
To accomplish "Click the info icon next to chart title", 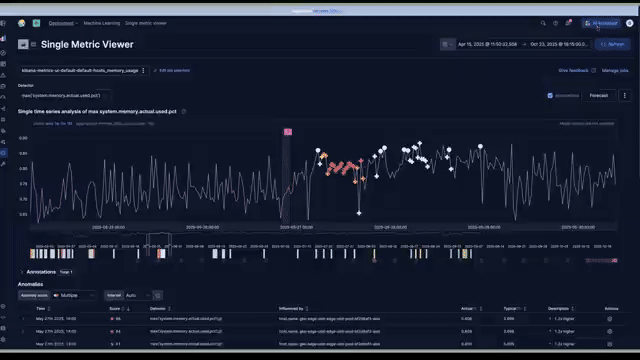I will click(x=184, y=111).
